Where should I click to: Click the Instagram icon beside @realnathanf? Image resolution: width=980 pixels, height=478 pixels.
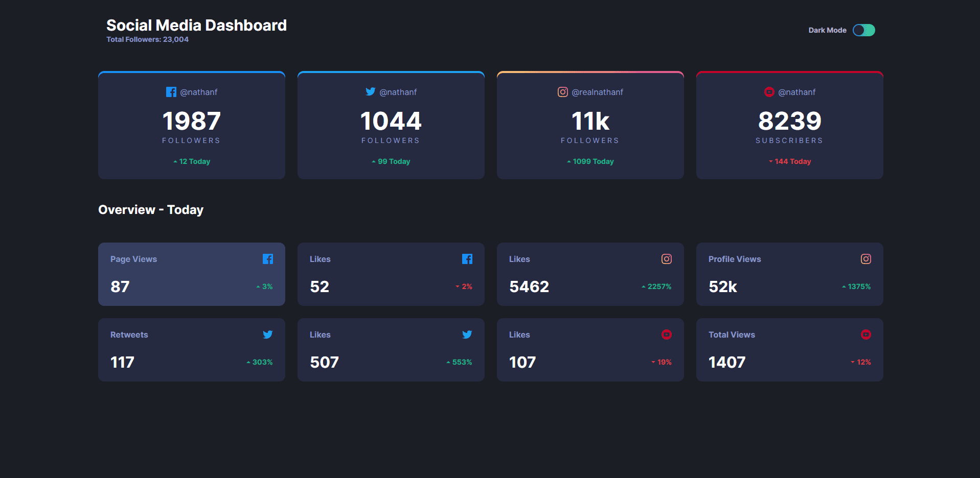(x=562, y=92)
